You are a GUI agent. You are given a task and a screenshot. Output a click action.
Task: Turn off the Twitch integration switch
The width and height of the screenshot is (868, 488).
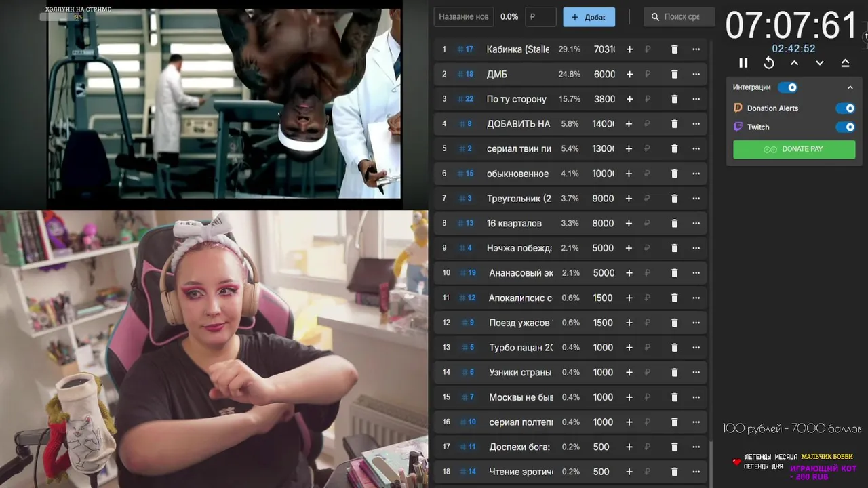tap(845, 127)
